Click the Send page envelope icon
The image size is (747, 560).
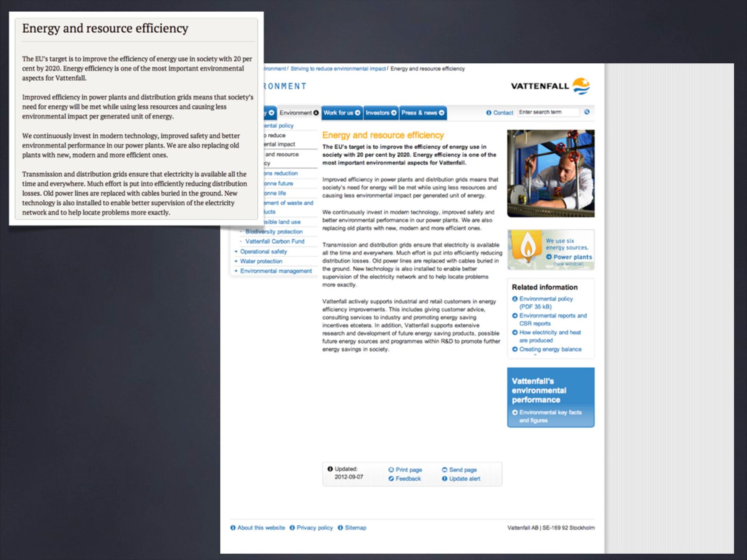click(x=444, y=470)
